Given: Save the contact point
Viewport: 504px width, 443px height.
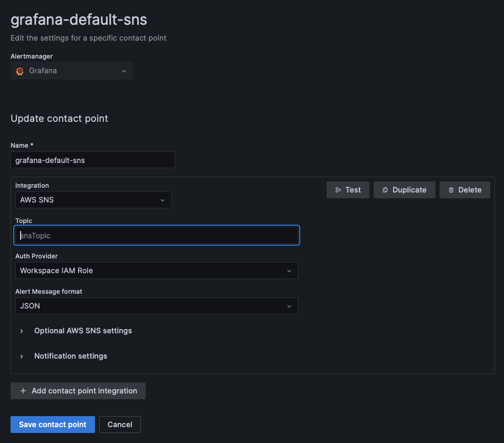Looking at the screenshot, I should 53,425.
